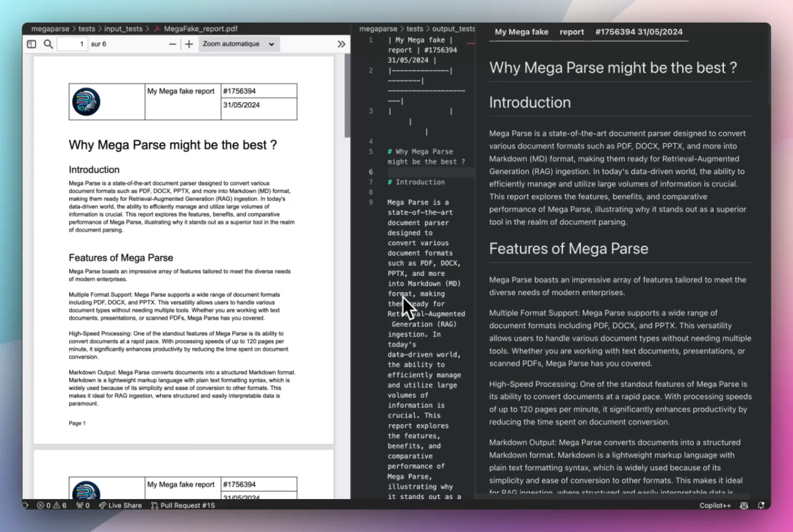Click the 'Introduction' heading in the PDF
Screen dimensions: 793x532
[94, 170]
